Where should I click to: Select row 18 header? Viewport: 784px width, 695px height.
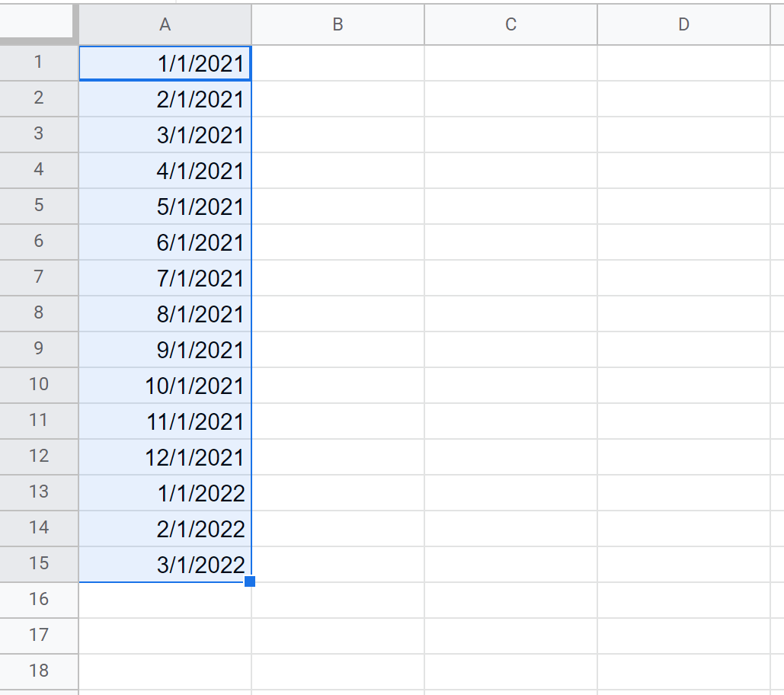tap(39, 671)
